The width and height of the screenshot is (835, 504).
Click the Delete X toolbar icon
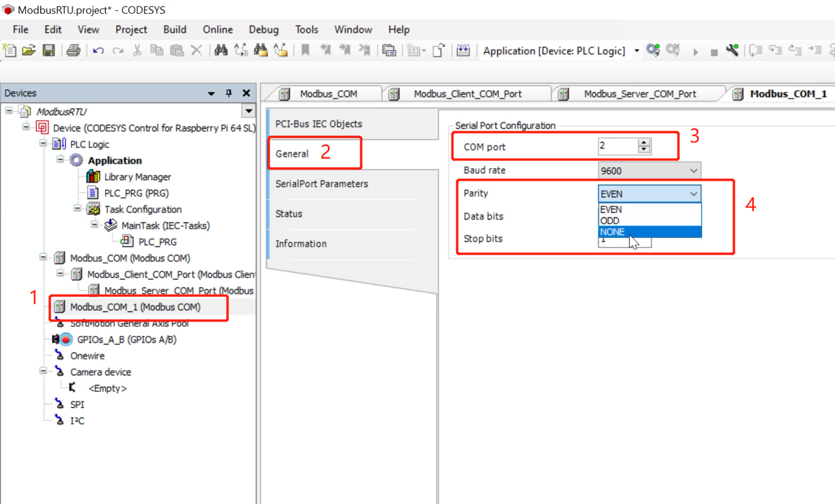coord(196,51)
